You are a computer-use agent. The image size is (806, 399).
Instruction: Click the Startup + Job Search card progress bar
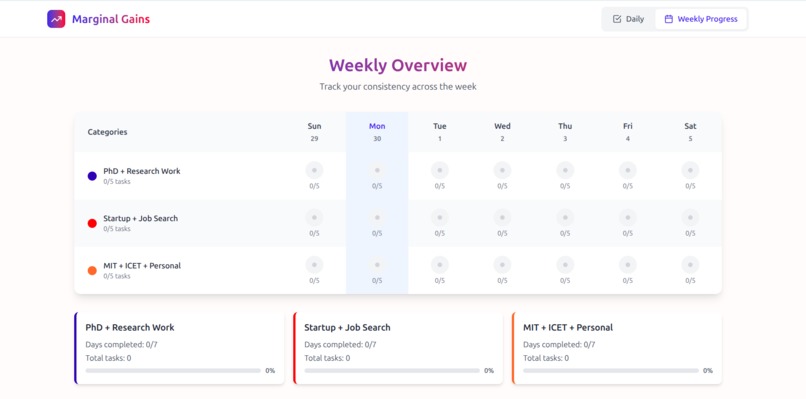pyautogui.click(x=392, y=370)
